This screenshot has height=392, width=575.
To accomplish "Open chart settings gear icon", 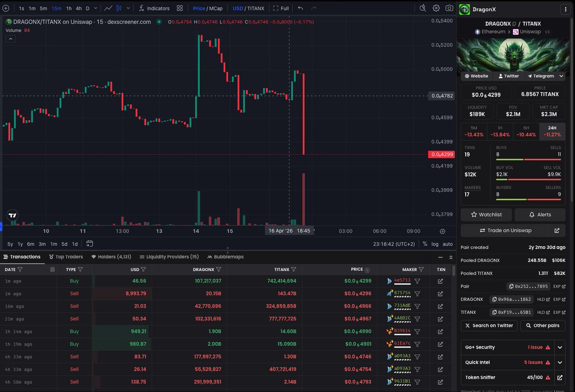I will pyautogui.click(x=436, y=8).
